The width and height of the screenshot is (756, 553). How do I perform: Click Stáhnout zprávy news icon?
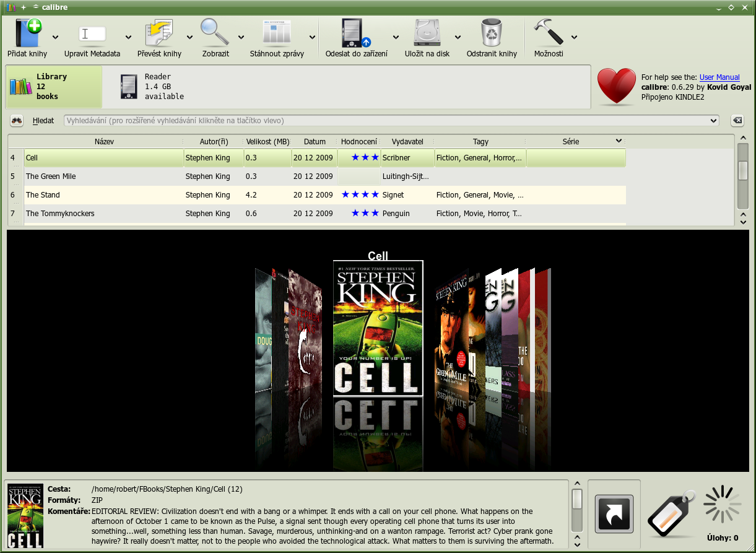click(x=277, y=33)
